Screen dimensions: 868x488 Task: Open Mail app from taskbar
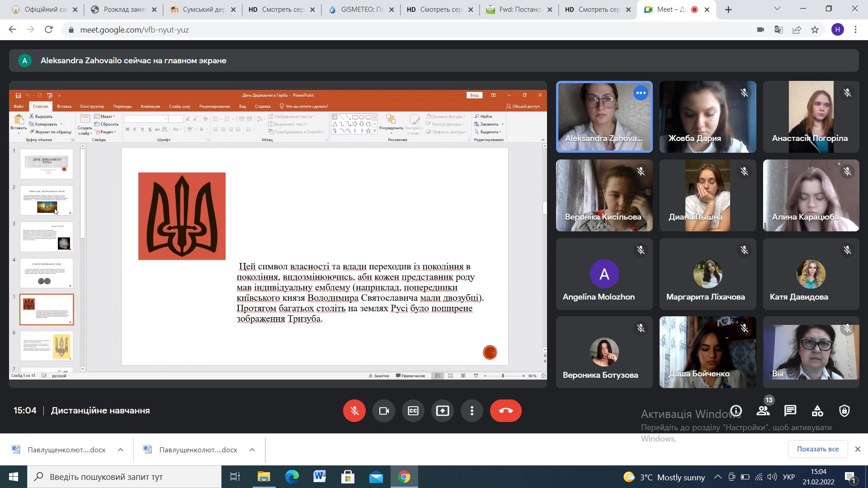pos(376,477)
